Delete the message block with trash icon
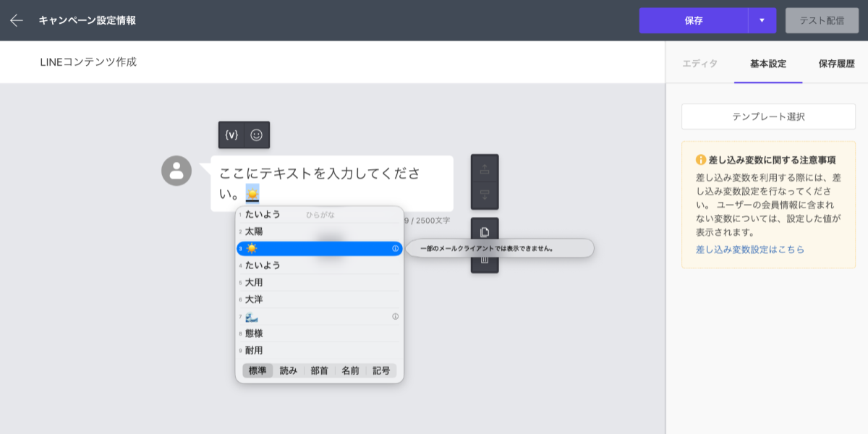 click(485, 259)
